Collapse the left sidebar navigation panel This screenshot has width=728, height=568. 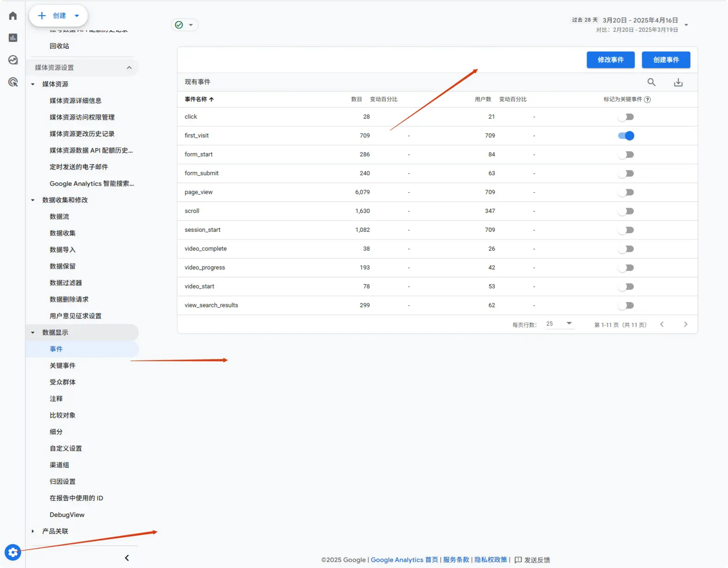point(127,558)
